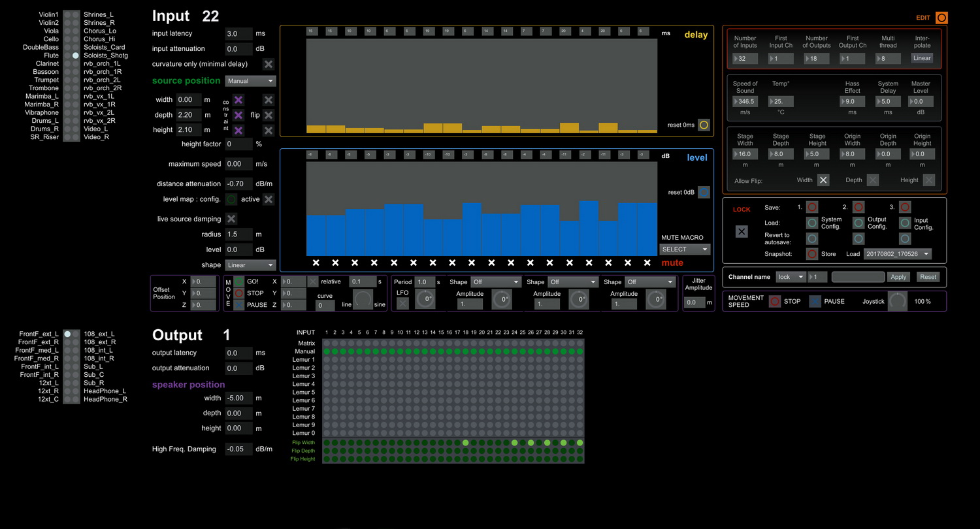Click the Apply channel name button

(x=898, y=277)
